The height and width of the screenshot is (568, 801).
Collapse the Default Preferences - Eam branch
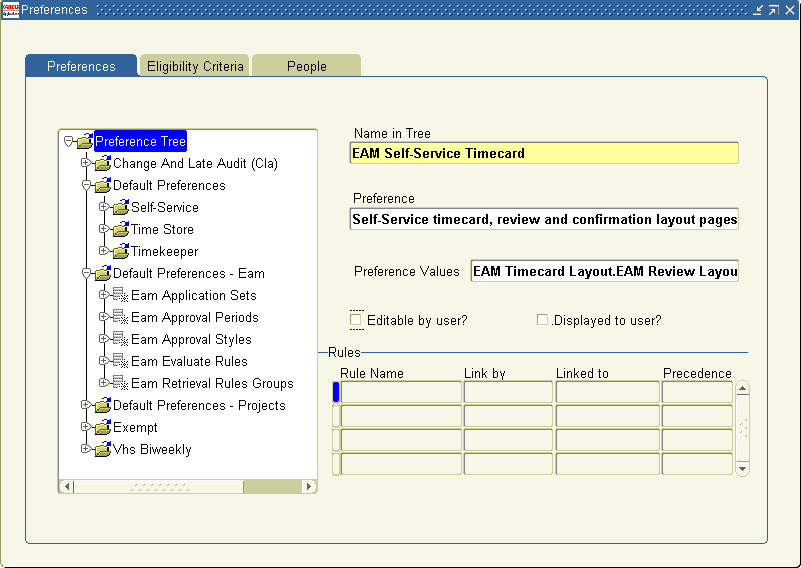pyautogui.click(x=86, y=273)
